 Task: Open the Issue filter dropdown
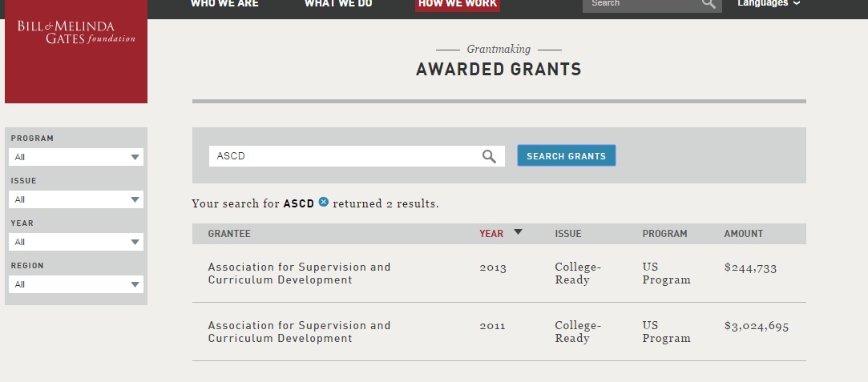click(x=76, y=199)
